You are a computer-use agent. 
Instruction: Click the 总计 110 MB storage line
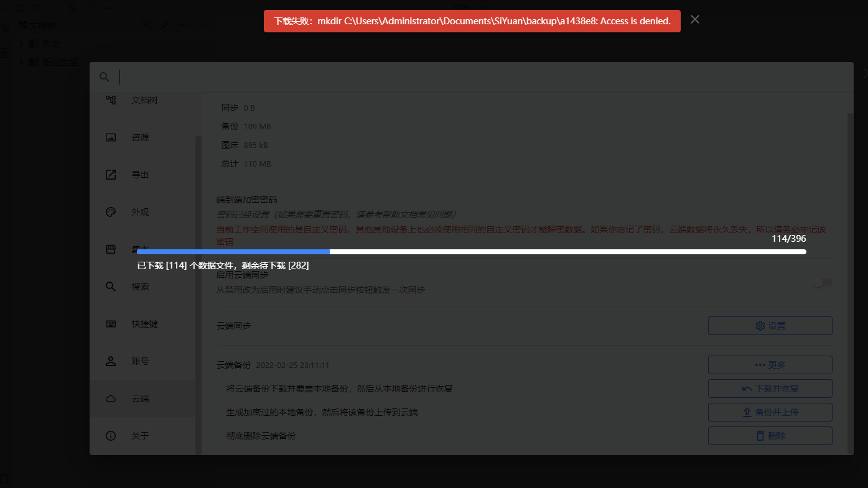(x=246, y=163)
